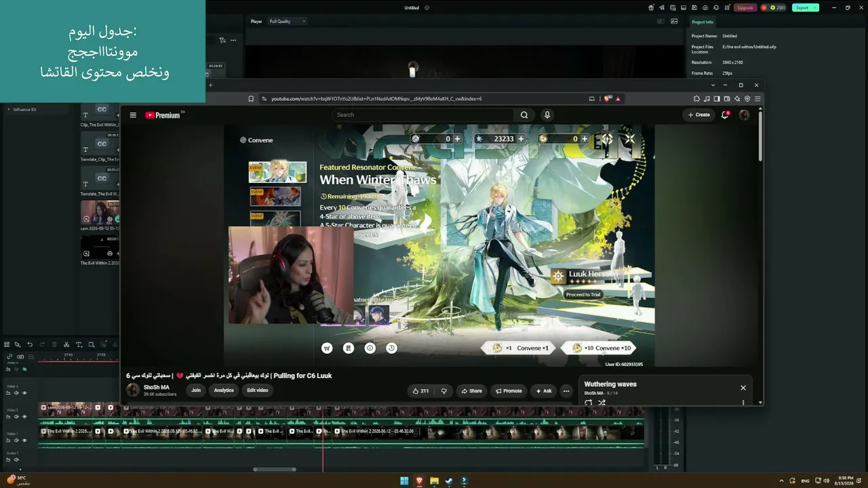Open the taskbar weather widget
868x488 pixels.
tap(18, 480)
